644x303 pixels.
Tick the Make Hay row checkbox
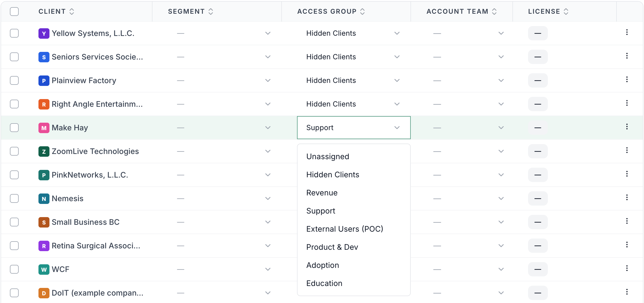14,128
